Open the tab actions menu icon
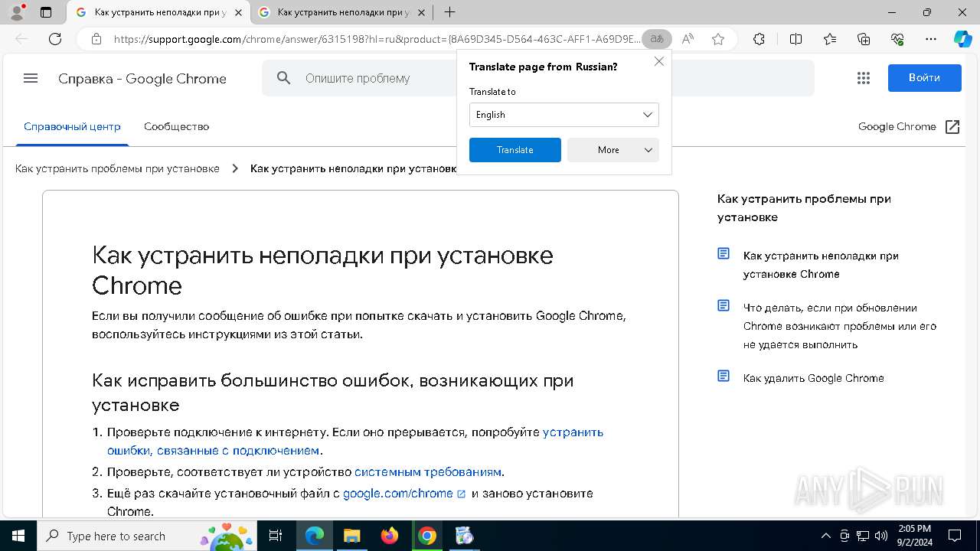The width and height of the screenshot is (980, 551). (x=46, y=12)
